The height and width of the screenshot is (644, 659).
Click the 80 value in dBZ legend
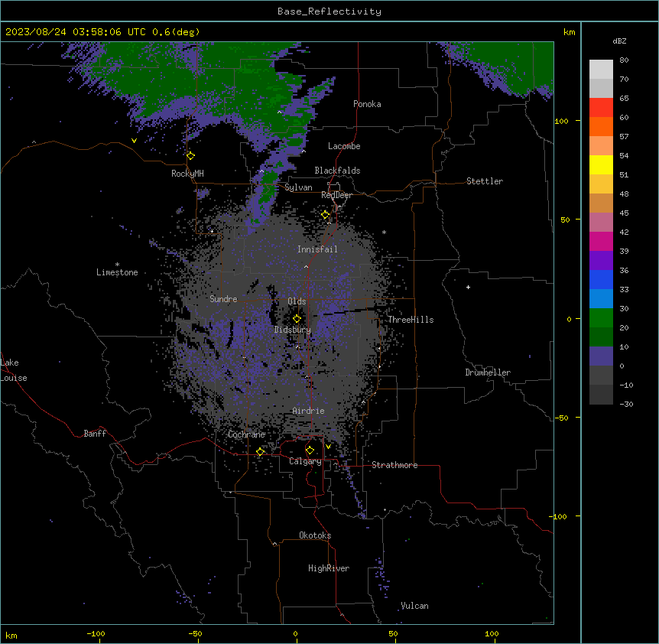[x=624, y=60]
